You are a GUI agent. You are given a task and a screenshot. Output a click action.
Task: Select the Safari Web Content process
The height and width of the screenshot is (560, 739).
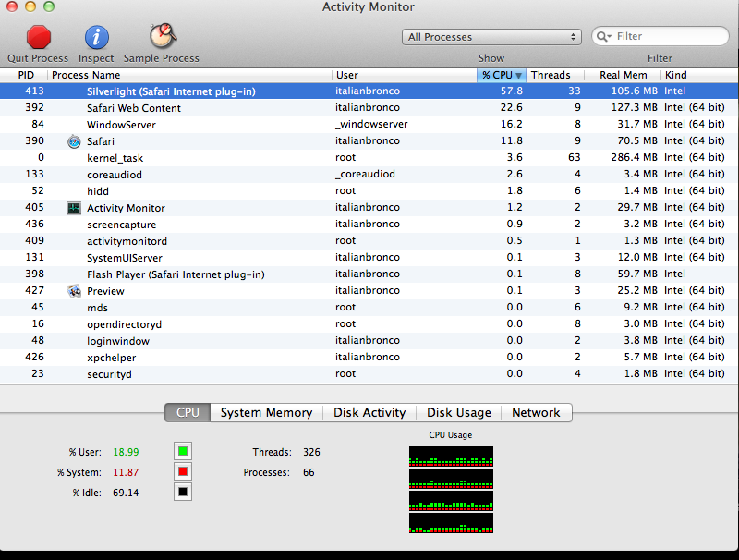tap(369, 108)
